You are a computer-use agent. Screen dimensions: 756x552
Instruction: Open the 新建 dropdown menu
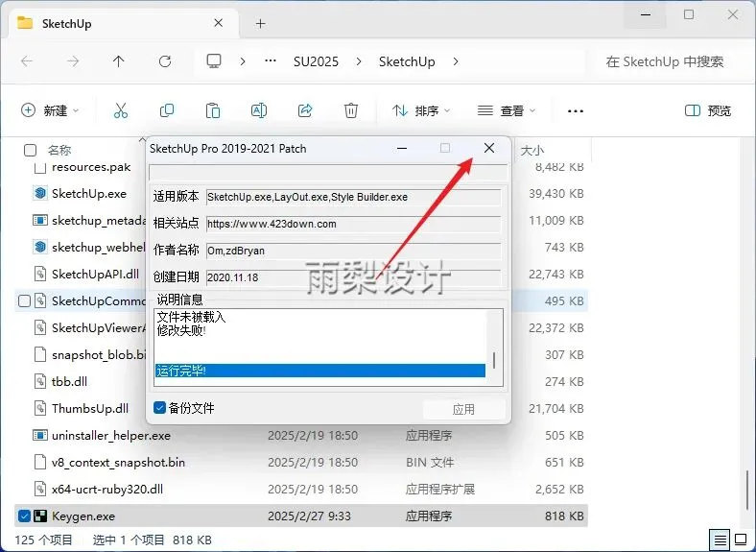point(50,110)
